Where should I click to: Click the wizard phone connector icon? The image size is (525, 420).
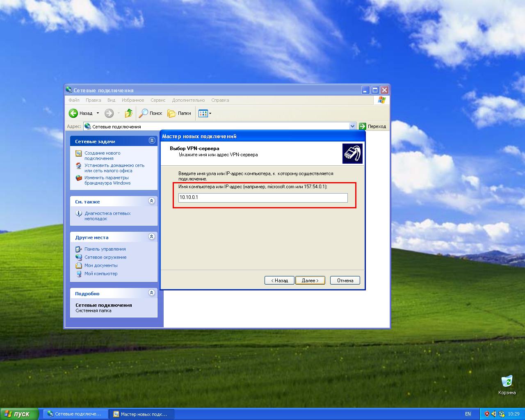point(352,153)
